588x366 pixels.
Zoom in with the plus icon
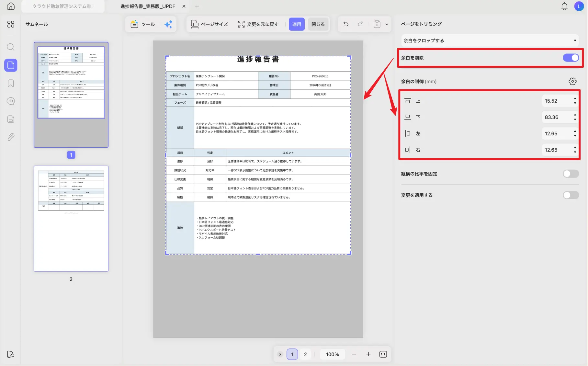(368, 354)
